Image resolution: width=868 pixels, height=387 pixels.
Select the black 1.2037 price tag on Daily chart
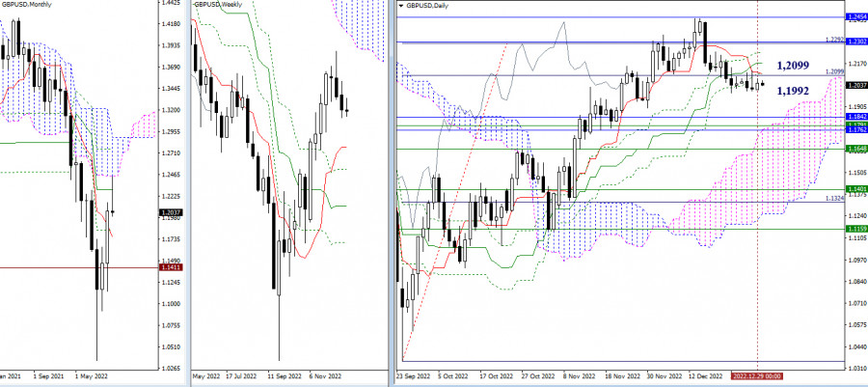click(x=855, y=85)
